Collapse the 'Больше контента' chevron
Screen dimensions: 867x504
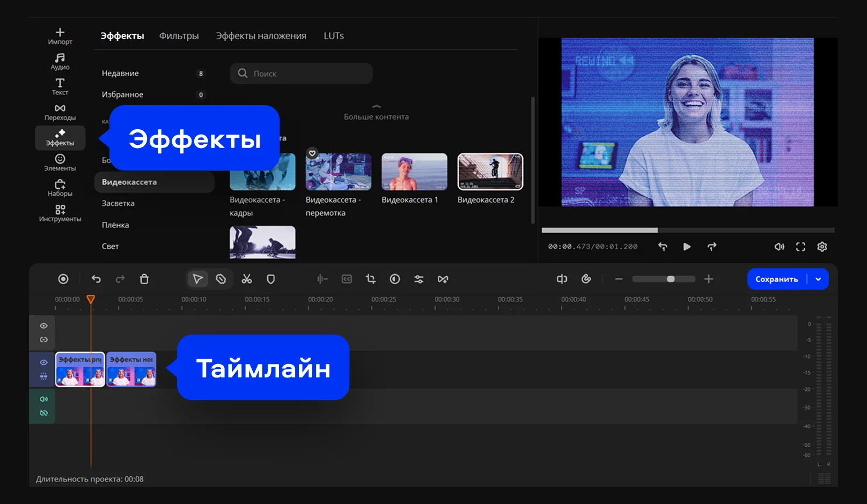coord(376,107)
